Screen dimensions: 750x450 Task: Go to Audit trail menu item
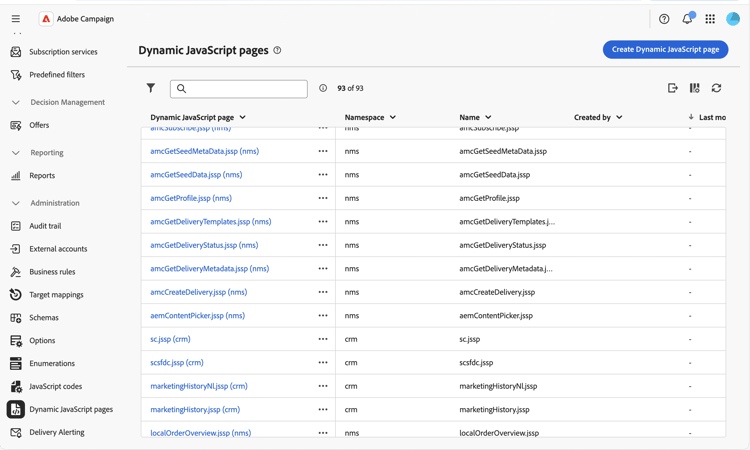tap(45, 226)
